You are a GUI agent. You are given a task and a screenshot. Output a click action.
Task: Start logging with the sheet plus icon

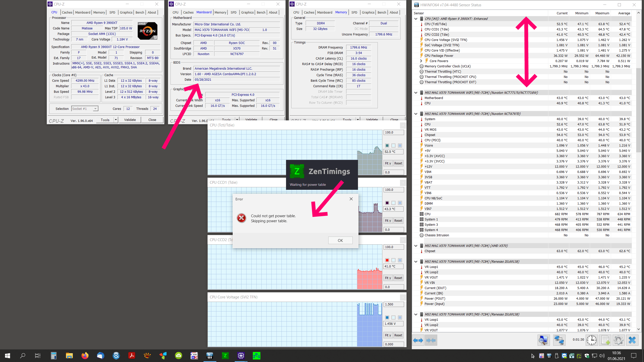(x=606, y=340)
